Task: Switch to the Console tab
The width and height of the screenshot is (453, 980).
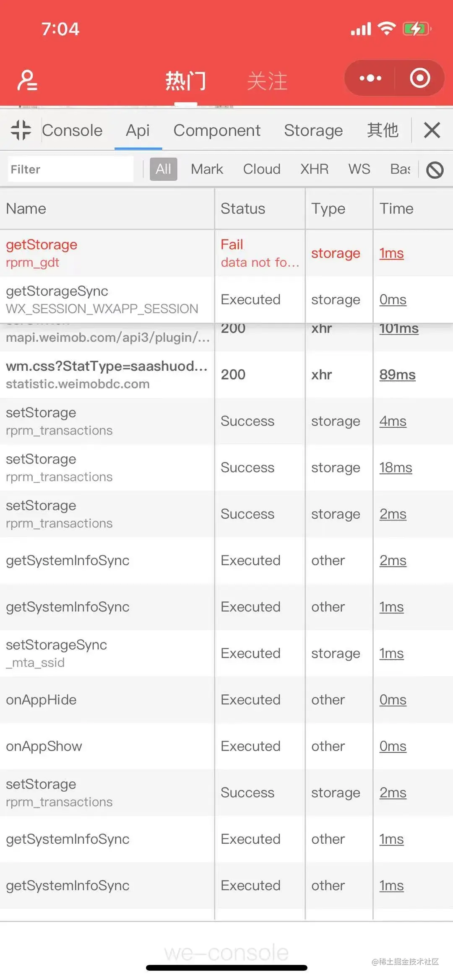Action: pyautogui.click(x=72, y=130)
